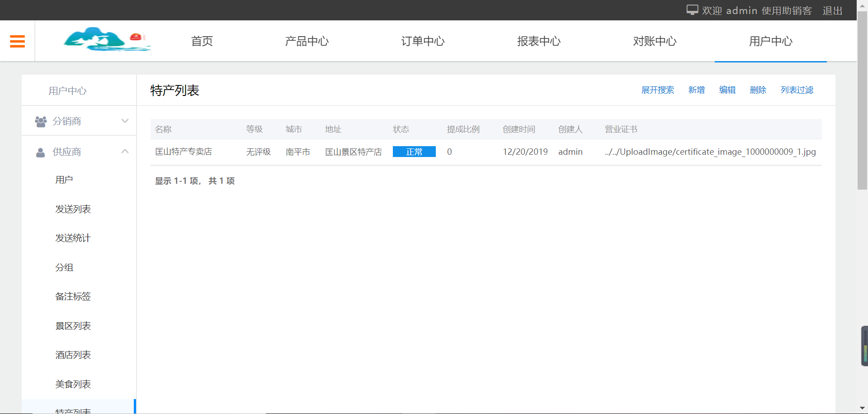868x414 pixels.
Task: Click the people icon beside 分销商
Action: point(40,121)
